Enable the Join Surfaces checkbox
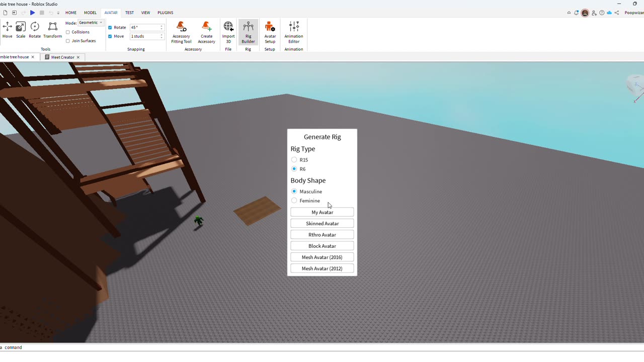 coord(68,41)
